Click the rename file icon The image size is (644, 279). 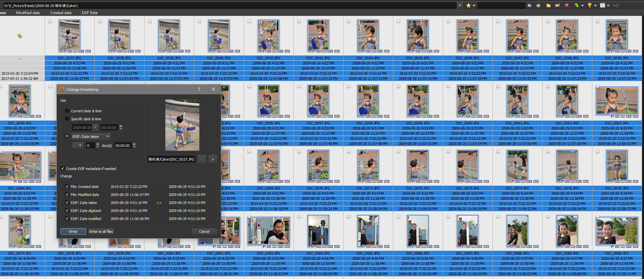click(x=557, y=5)
